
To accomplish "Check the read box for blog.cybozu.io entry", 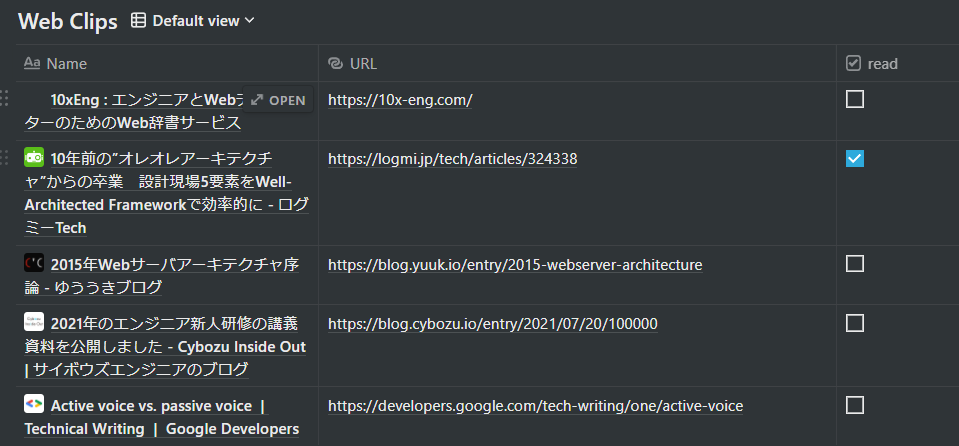I will tap(855, 322).
